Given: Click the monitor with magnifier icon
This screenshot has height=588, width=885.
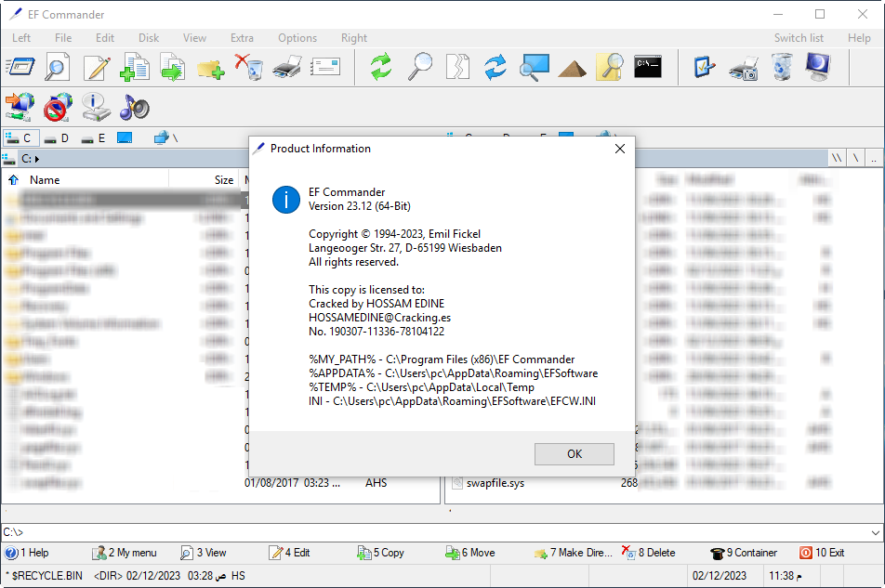Looking at the screenshot, I should pyautogui.click(x=534, y=67).
